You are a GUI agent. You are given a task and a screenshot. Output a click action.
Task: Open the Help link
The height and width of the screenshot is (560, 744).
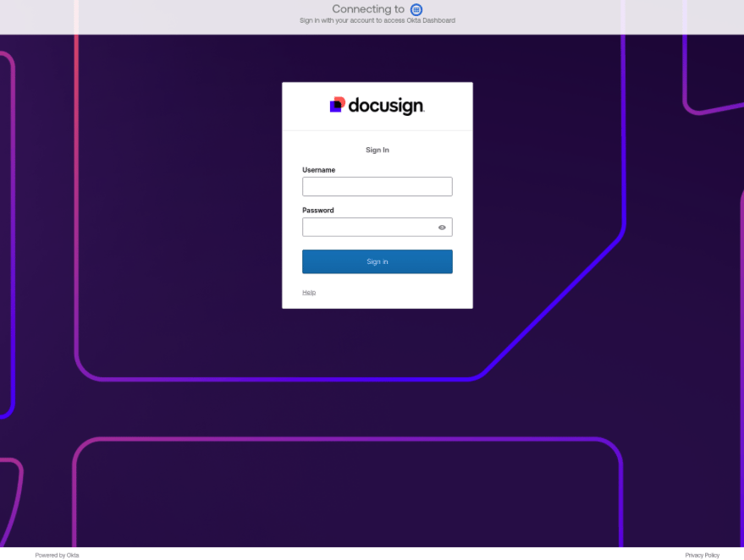pos(309,293)
